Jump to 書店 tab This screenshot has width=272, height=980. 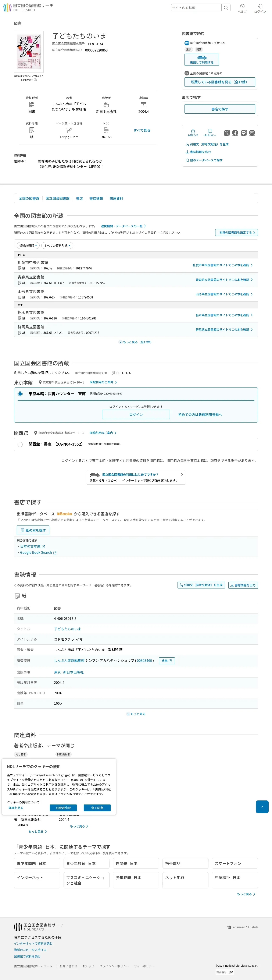[79, 198]
